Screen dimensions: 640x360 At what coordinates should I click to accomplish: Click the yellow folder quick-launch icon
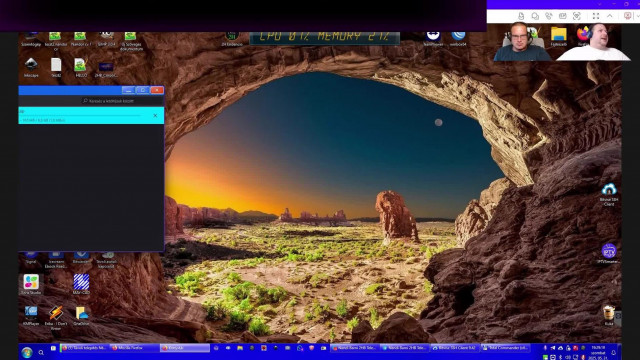coord(240,348)
